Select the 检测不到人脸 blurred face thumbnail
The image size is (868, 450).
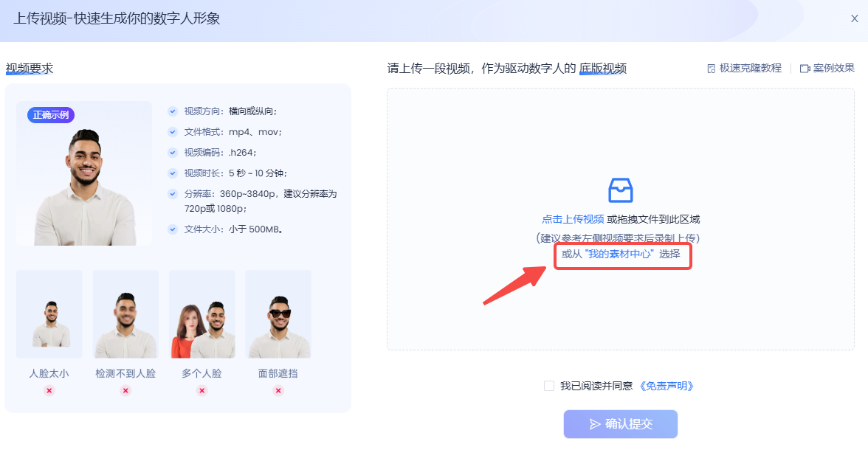(x=125, y=314)
